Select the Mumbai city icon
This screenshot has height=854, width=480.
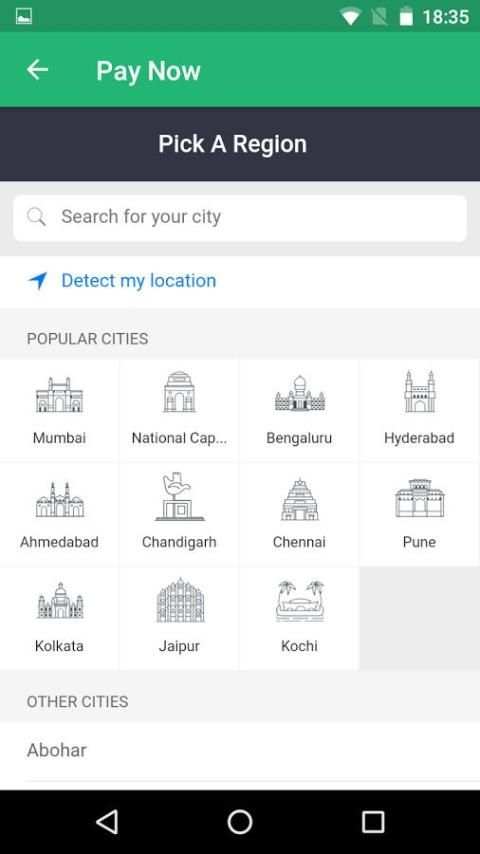pyautogui.click(x=59, y=394)
